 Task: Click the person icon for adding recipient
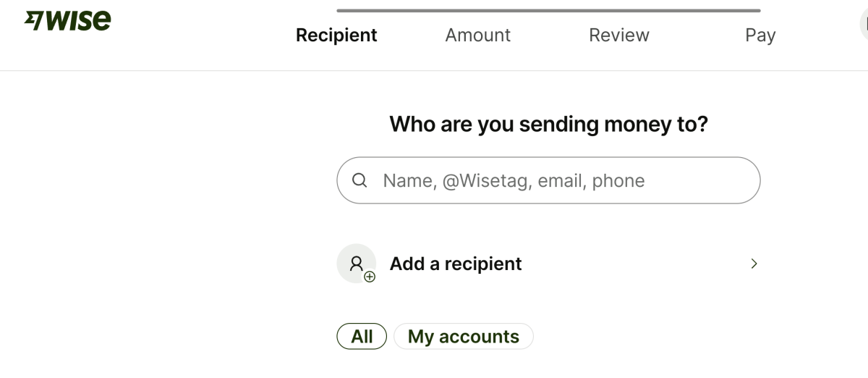(x=355, y=263)
